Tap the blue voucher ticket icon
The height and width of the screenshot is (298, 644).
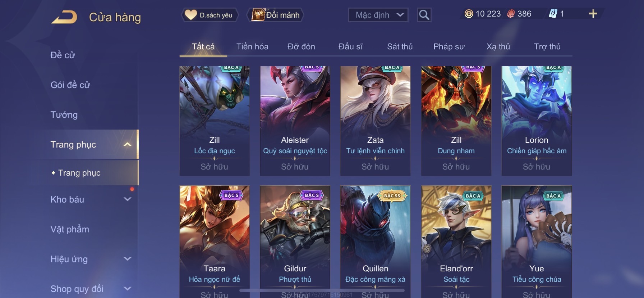click(553, 14)
